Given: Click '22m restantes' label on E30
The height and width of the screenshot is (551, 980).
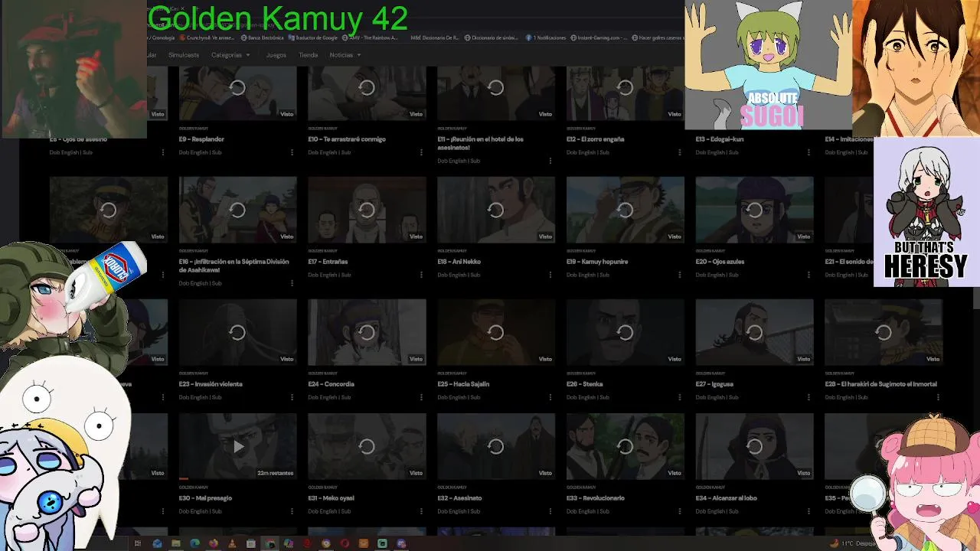Looking at the screenshot, I should point(275,473).
